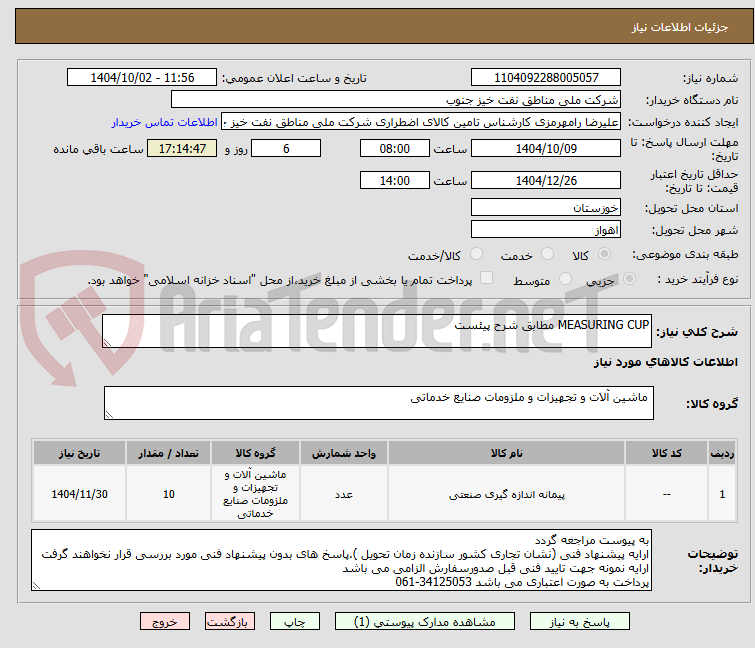Click the remaining time field 17:14:47
Screen dimensions: 755x648
coord(182,148)
